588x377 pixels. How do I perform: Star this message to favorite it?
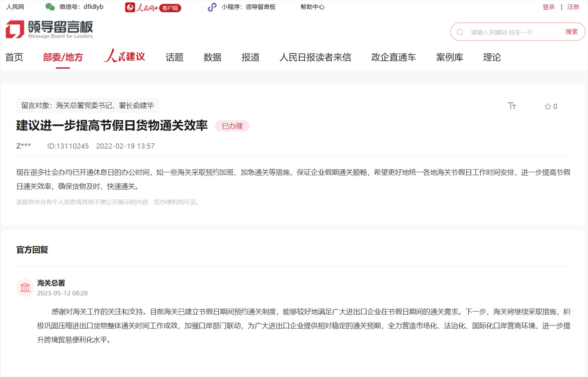(x=548, y=106)
